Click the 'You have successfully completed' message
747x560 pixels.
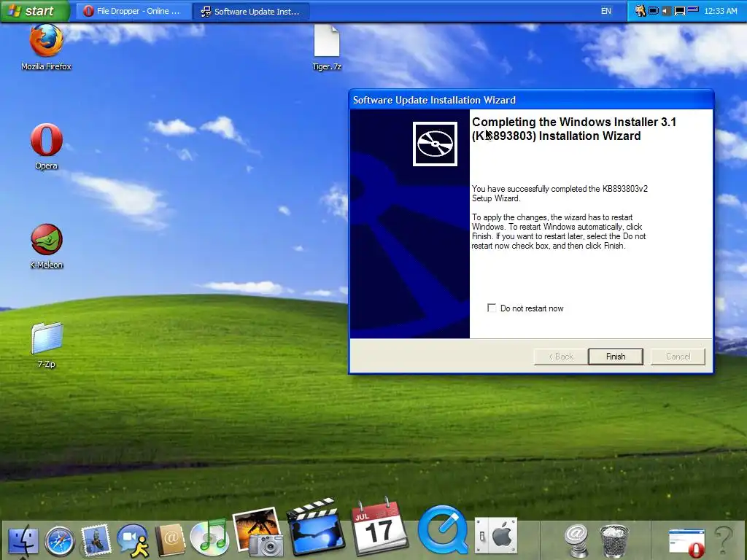560,193
